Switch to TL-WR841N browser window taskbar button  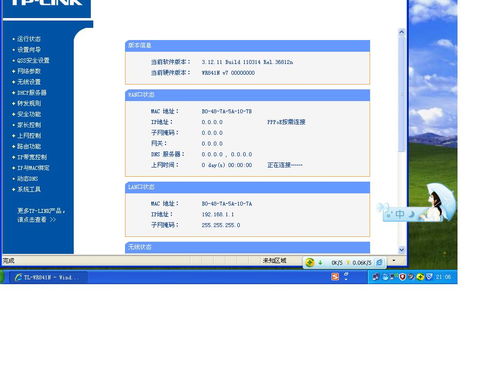pyautogui.click(x=48, y=277)
